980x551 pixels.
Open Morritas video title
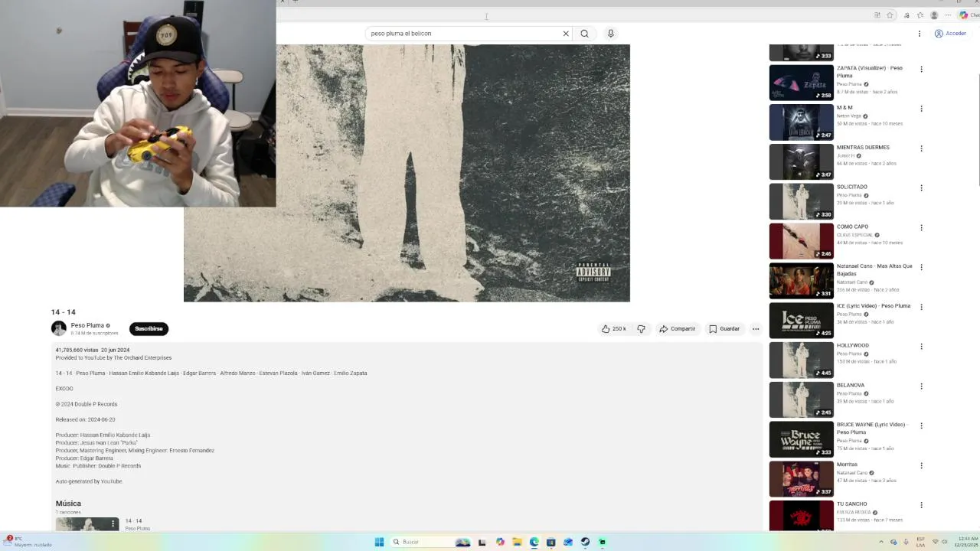click(x=847, y=465)
